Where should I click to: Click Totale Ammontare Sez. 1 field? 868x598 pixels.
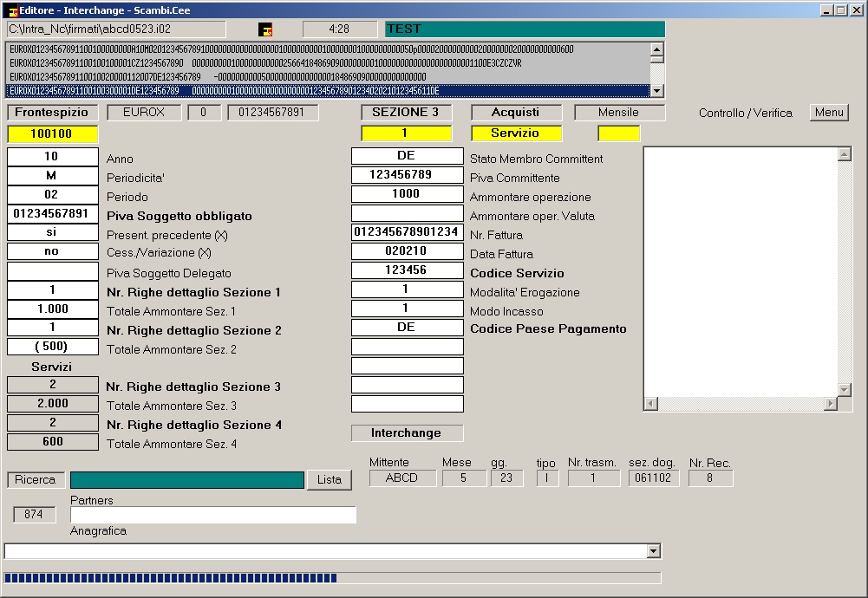tap(53, 309)
